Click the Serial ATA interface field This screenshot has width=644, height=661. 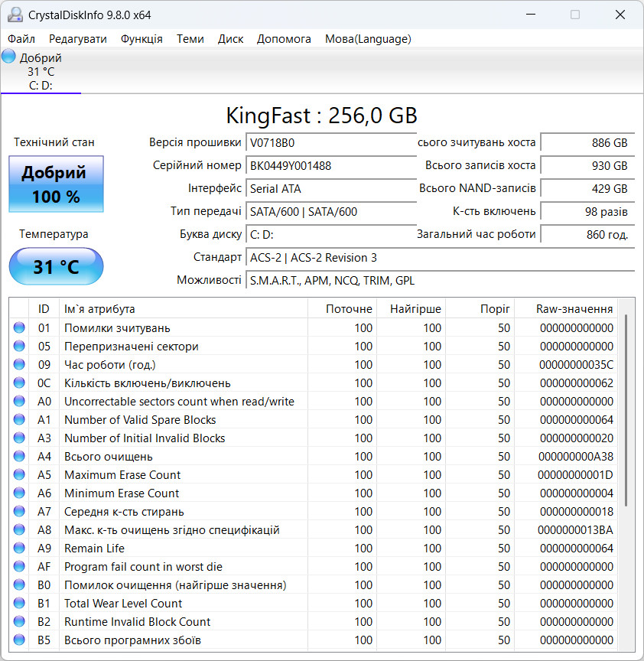point(331,188)
